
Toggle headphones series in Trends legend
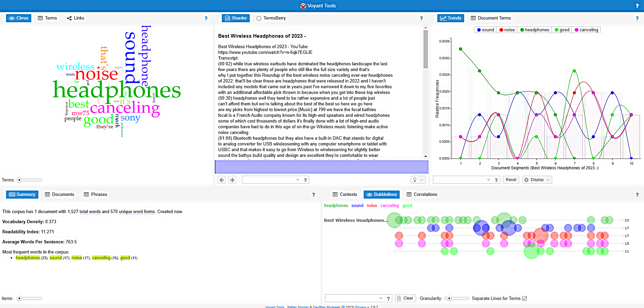coord(534,30)
